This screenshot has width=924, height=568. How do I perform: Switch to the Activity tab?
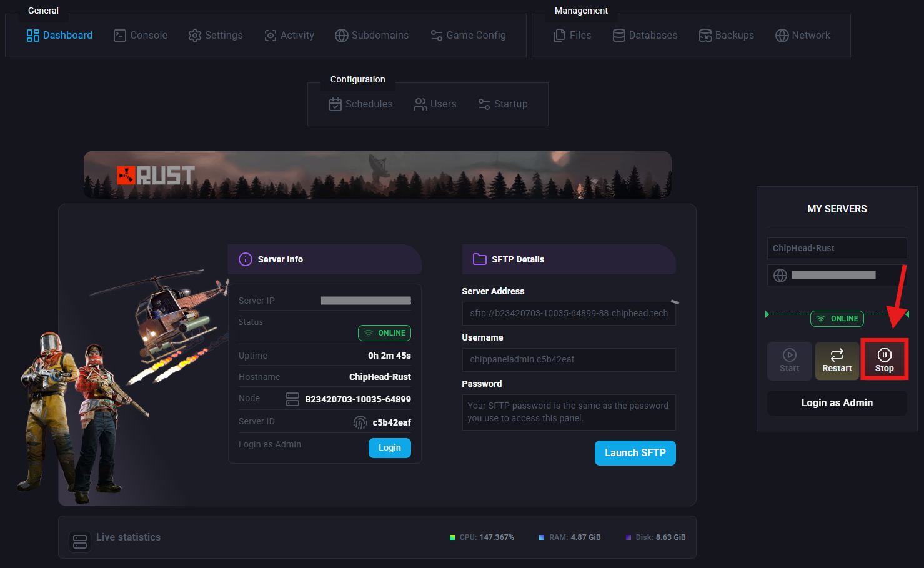click(289, 36)
